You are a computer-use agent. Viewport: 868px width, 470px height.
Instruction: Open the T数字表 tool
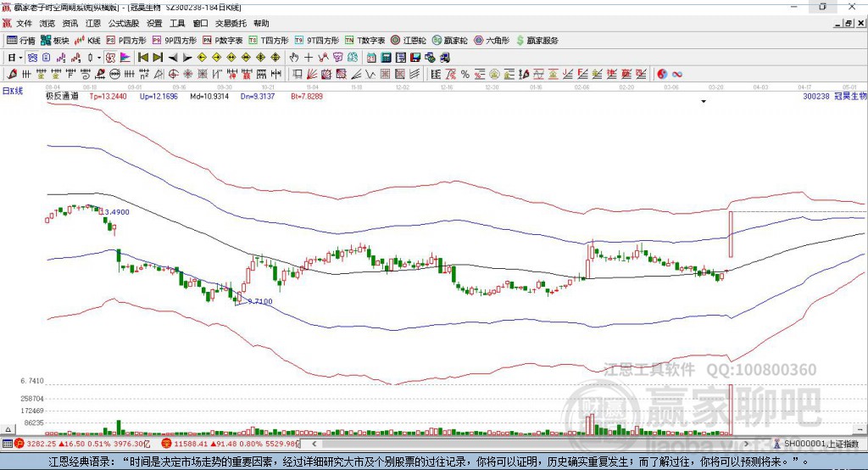pyautogui.click(x=364, y=41)
